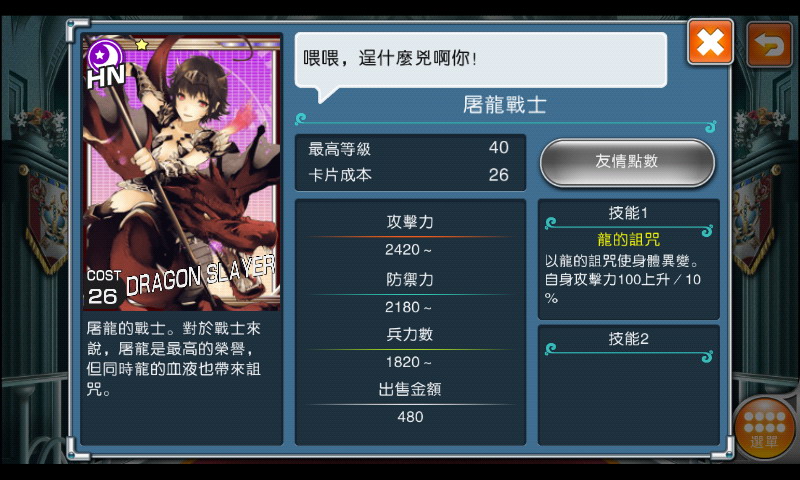Click the card description text below the artwork
This screenshot has width=800, height=480.
tap(174, 359)
